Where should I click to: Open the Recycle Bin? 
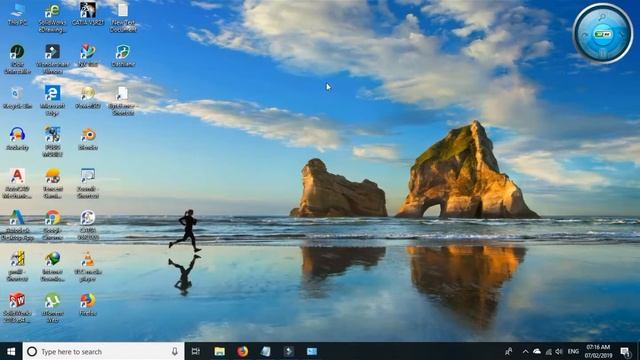click(18, 98)
